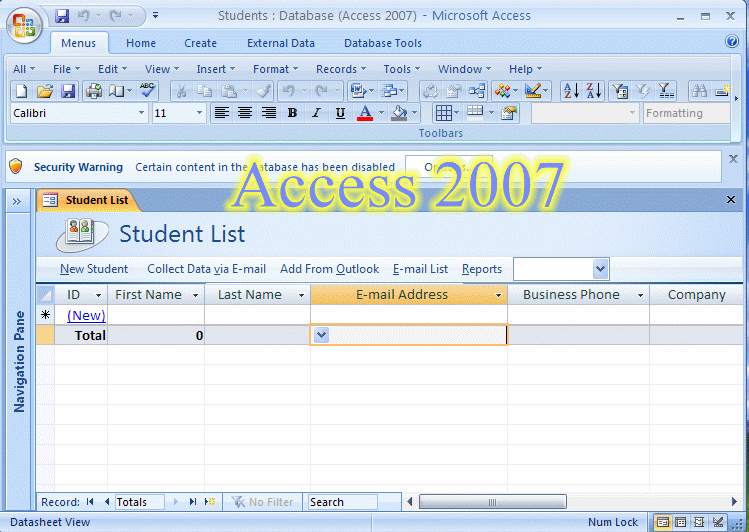Screen dimensions: 749x532
Task: Toggle Bold formatting
Action: [292, 113]
